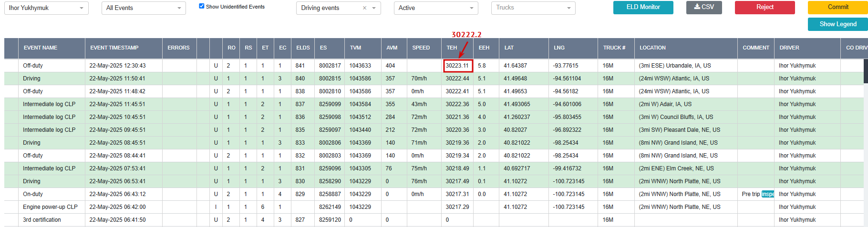
Task: Click the ELD Monitor button
Action: click(x=643, y=7)
